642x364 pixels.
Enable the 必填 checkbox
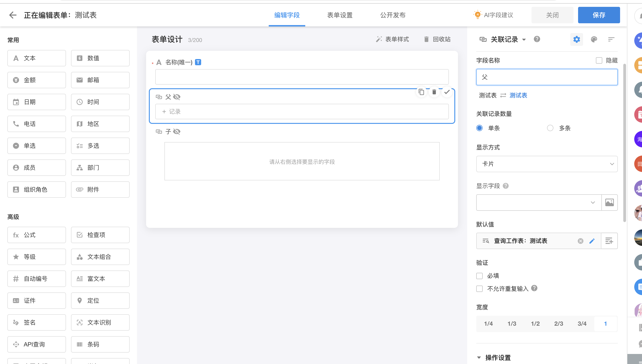479,276
